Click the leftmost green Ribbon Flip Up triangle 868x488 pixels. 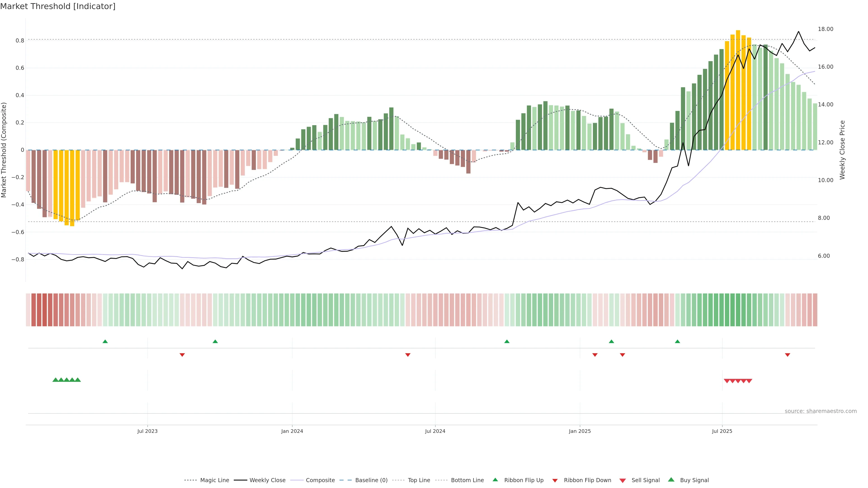click(x=105, y=342)
